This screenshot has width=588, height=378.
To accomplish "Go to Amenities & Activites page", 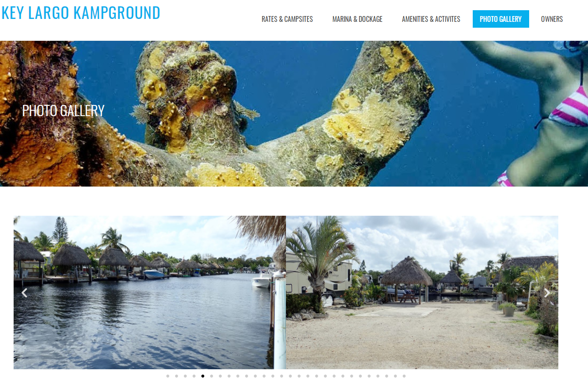I will [x=431, y=19].
